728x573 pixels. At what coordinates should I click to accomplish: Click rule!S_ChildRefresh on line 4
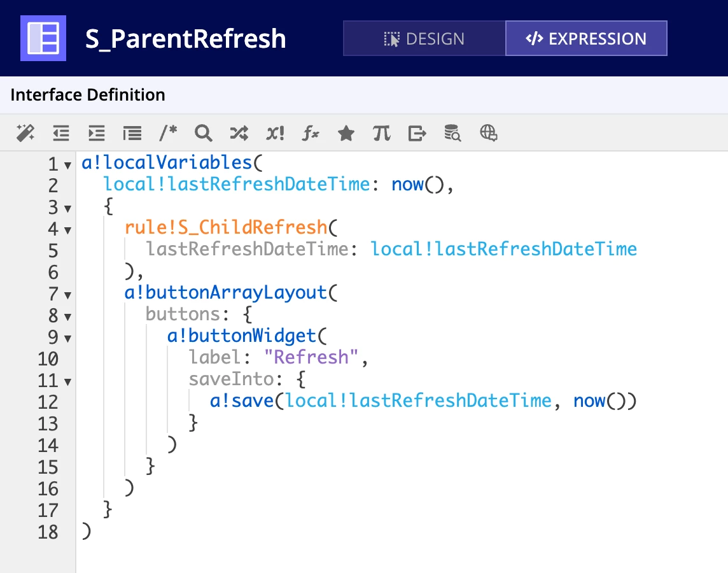[x=226, y=227]
